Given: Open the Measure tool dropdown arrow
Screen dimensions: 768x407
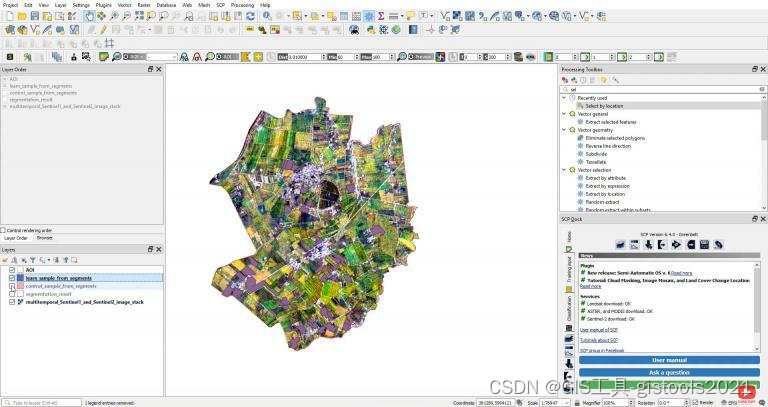Looking at the screenshot, I should pyautogui.click(x=402, y=16).
